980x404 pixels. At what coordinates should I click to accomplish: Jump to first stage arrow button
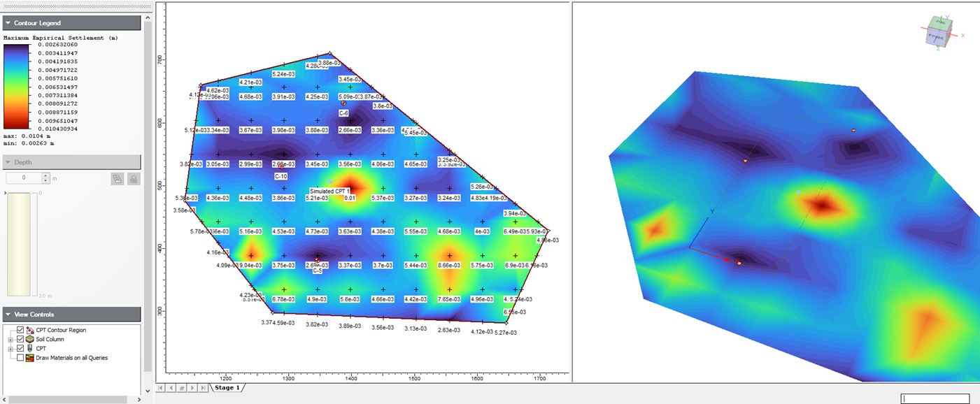(161, 387)
